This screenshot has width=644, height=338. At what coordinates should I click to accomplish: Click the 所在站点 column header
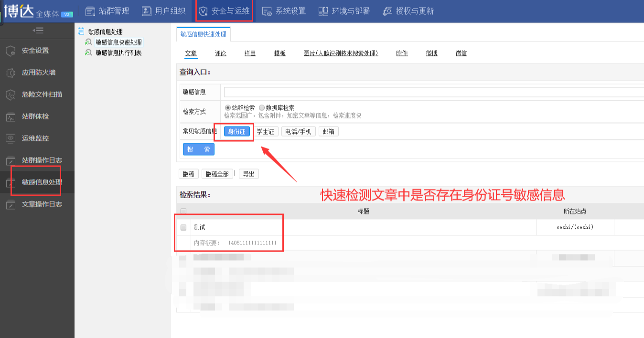575,211
